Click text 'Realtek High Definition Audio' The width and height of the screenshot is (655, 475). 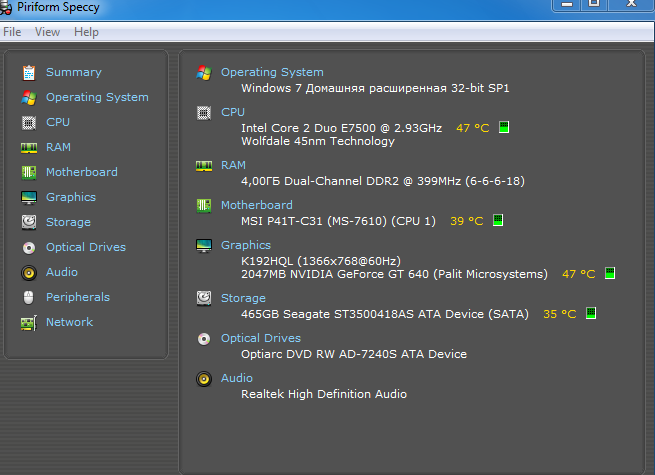[x=324, y=394]
